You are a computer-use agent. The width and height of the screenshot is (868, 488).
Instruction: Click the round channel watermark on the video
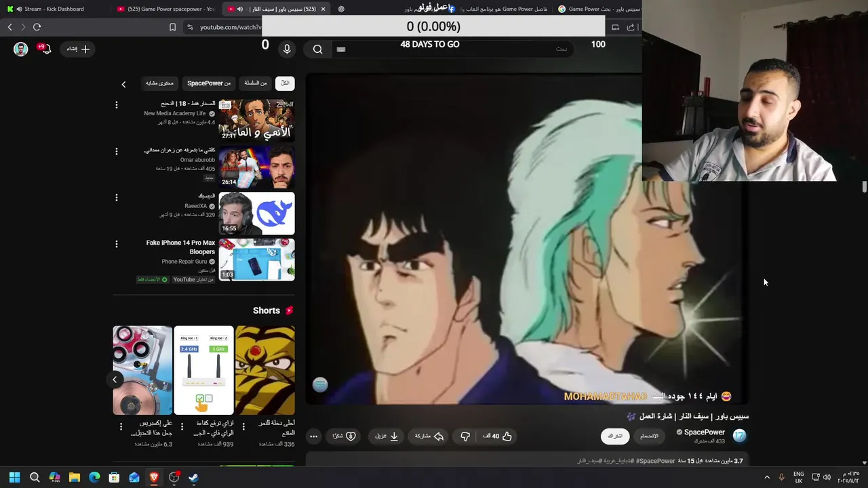[x=320, y=385]
